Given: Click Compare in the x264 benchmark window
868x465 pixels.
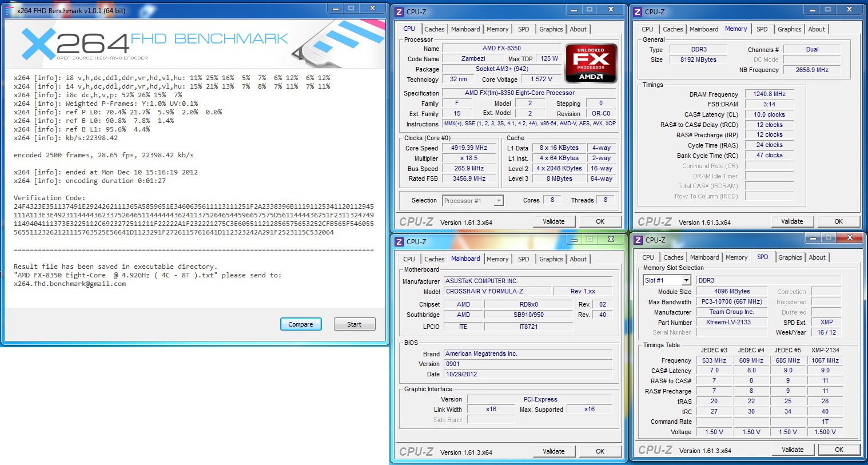Looking at the screenshot, I should pyautogui.click(x=301, y=324).
